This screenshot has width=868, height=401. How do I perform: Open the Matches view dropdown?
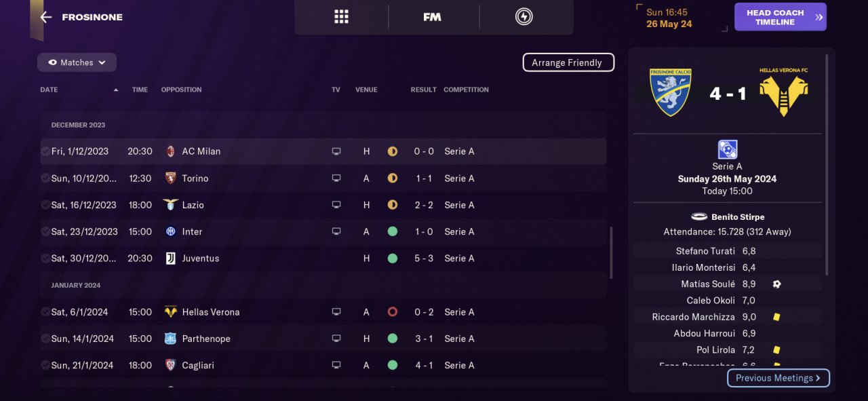click(x=77, y=62)
